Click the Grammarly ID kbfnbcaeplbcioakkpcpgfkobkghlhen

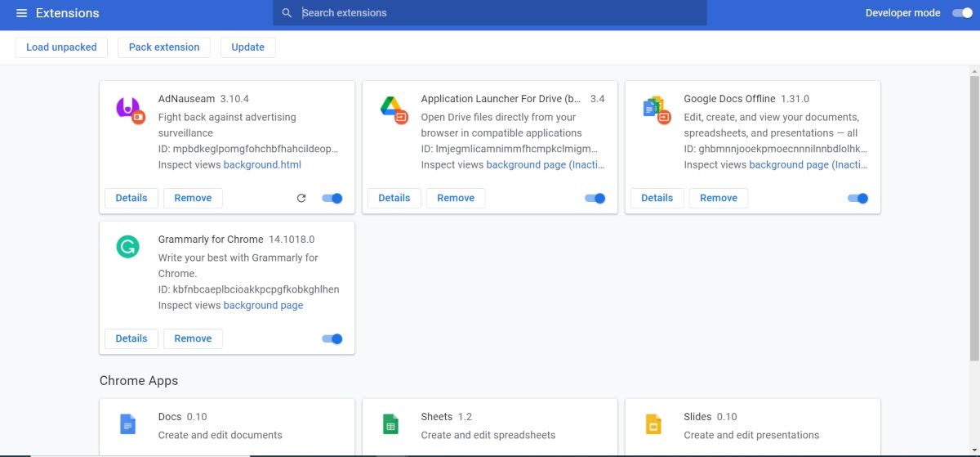249,289
